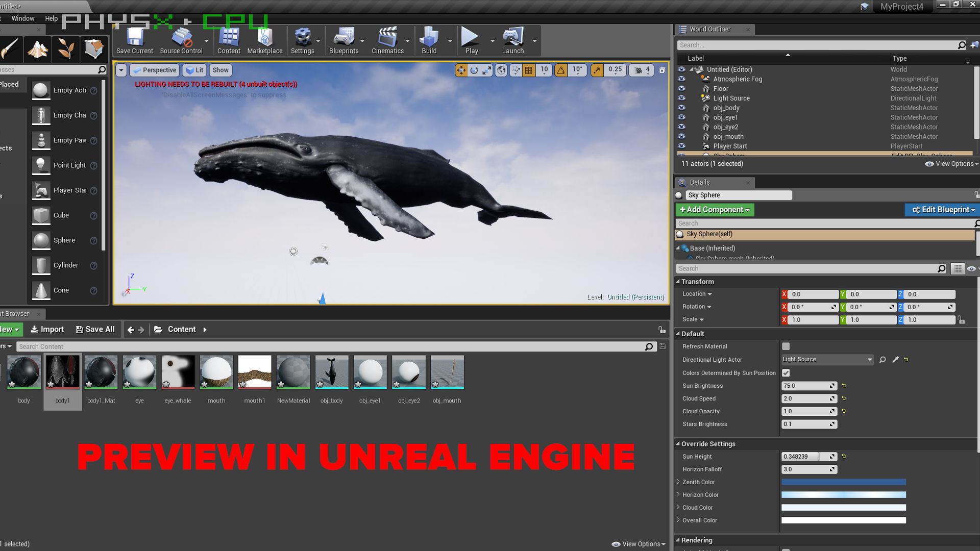This screenshot has height=551, width=980.
Task: Expand the Zenith Color property
Action: coord(678,482)
